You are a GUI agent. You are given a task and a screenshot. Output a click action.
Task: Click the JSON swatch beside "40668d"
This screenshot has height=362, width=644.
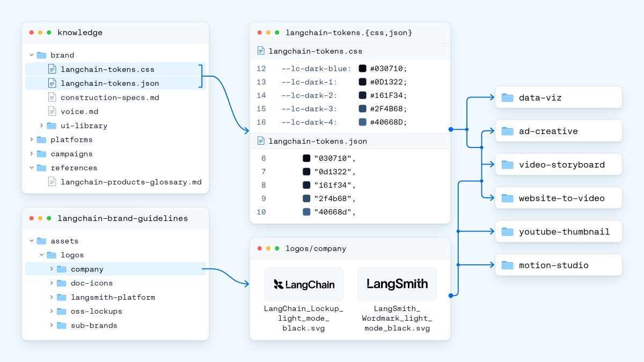point(306,212)
